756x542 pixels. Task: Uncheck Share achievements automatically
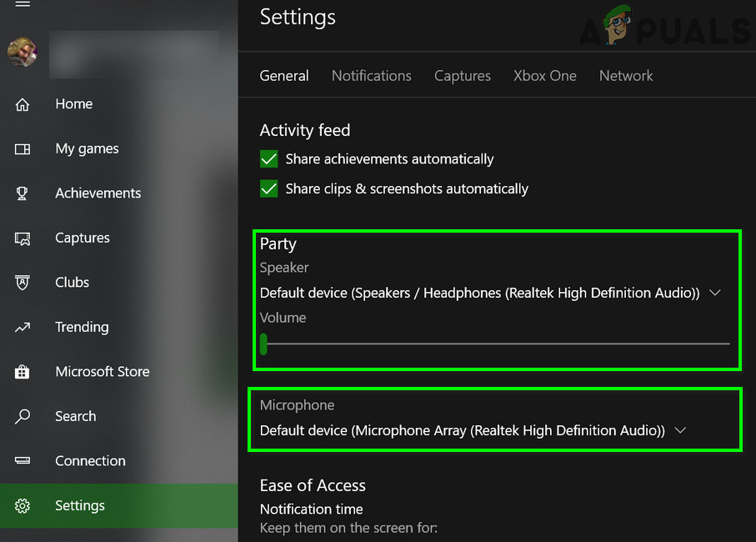coord(269,159)
